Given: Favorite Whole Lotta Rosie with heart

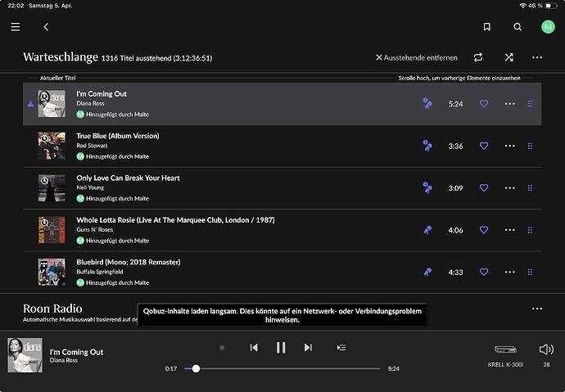Looking at the screenshot, I should [x=484, y=230].
